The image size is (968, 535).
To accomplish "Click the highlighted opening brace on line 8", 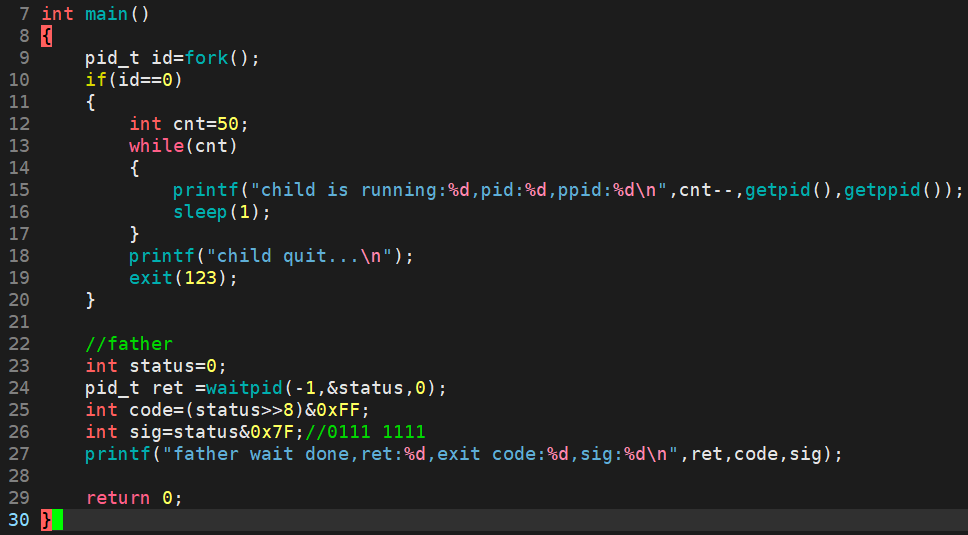I will tap(46, 36).
